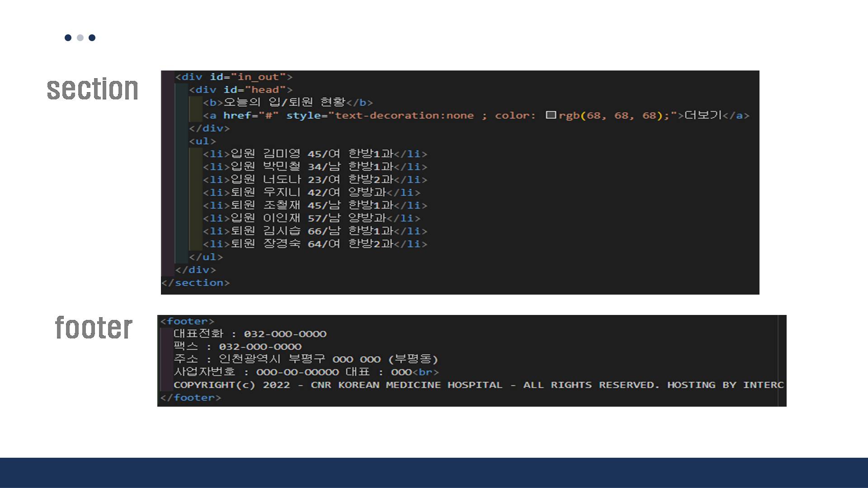Click the 더보기 anchor text in code
Image resolution: width=868 pixels, height=488 pixels.
coord(703,115)
